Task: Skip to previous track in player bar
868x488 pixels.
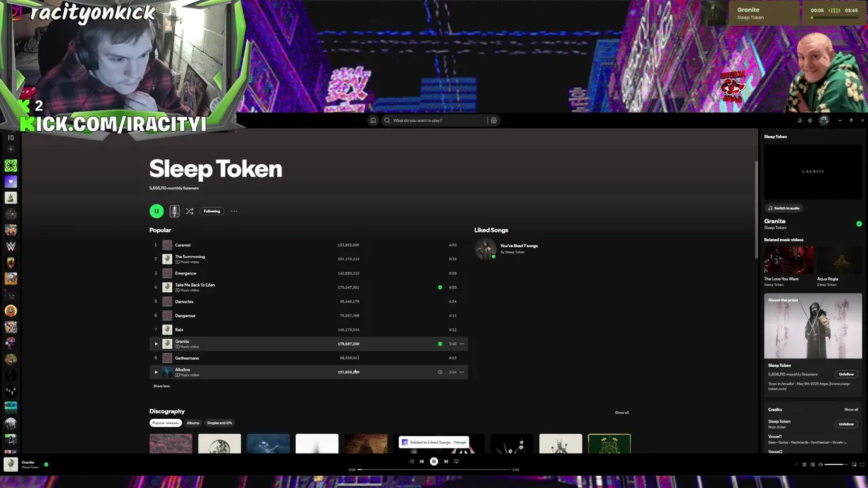Action: pyautogui.click(x=422, y=462)
